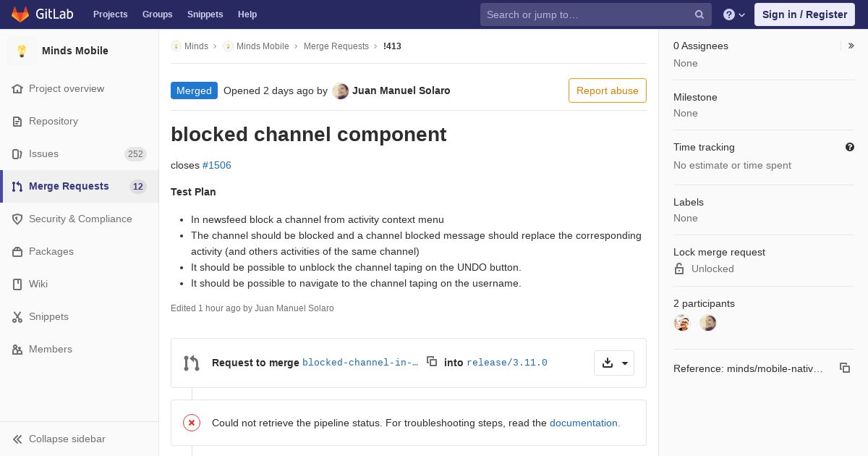Click Collapse sidebar text

[67, 439]
